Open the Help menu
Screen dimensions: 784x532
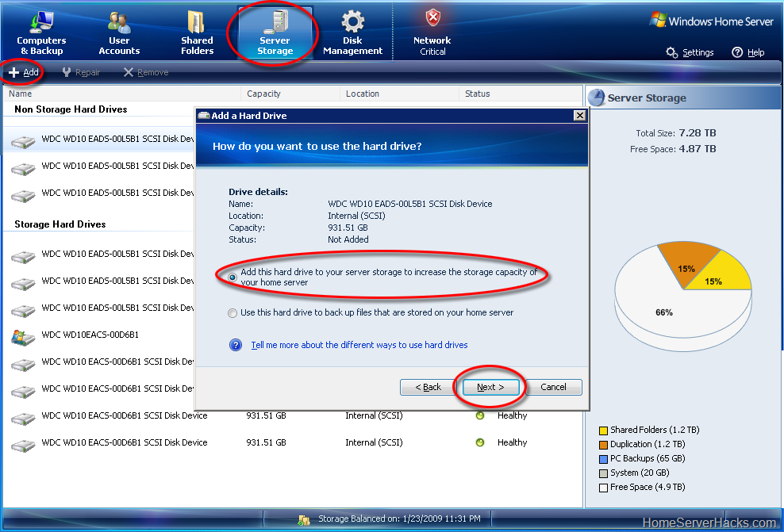point(748,52)
